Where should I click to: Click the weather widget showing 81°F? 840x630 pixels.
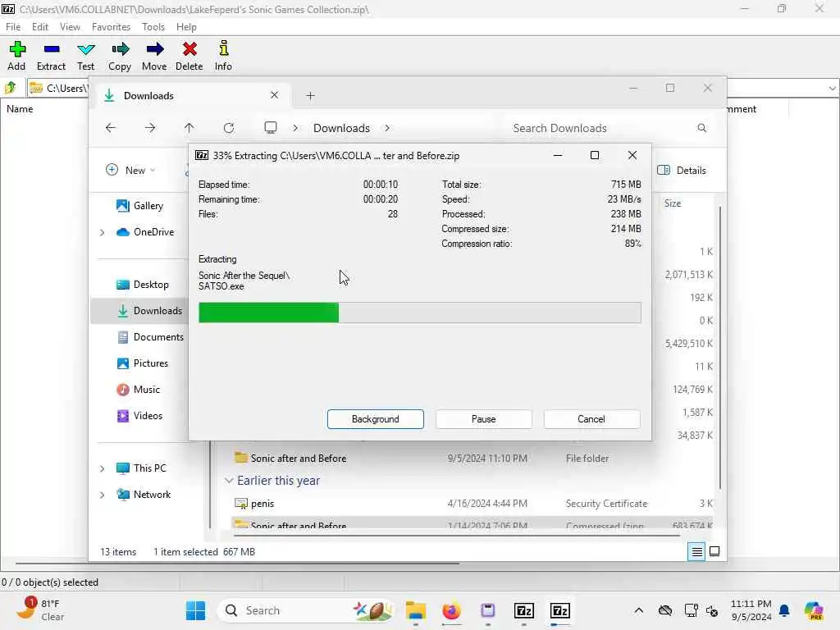(x=39, y=609)
